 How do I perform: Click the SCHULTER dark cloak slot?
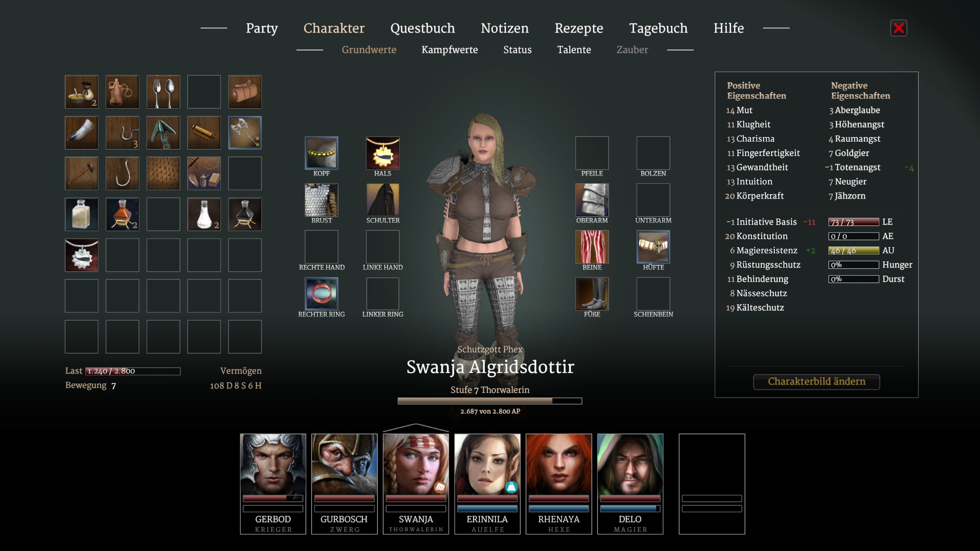[x=383, y=200]
